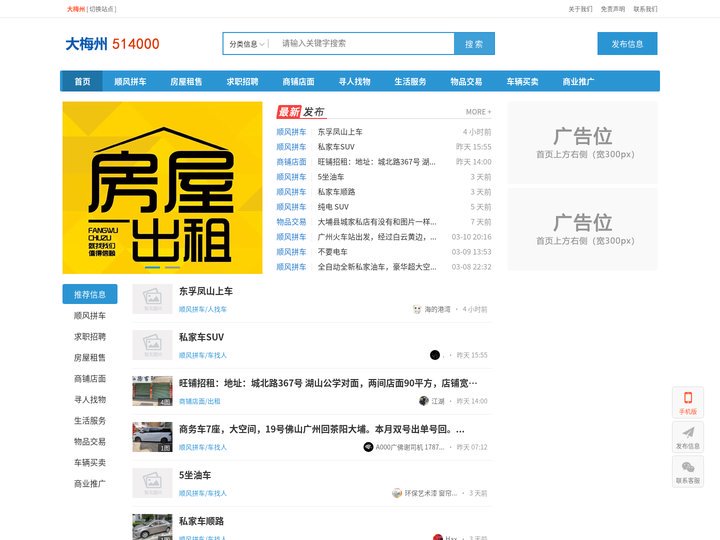This screenshot has width=720, height=540.
Task: Select 车辆买卖 in the left sidebar
Action: pos(90,462)
